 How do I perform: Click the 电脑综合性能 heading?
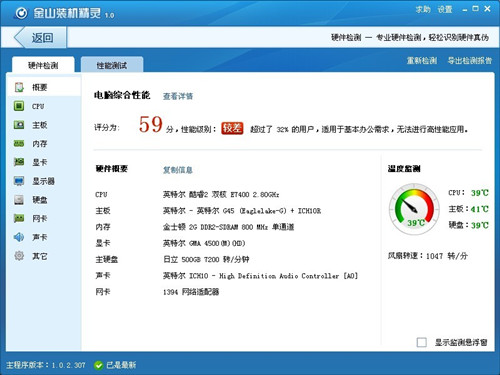[122, 95]
